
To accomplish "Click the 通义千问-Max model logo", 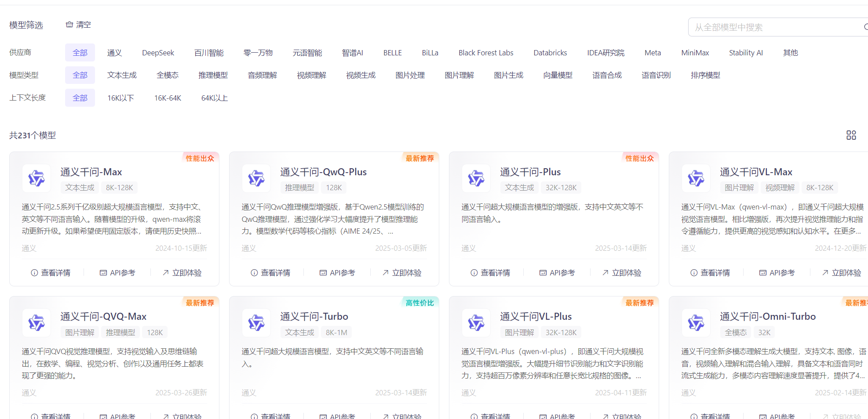I will coord(36,178).
